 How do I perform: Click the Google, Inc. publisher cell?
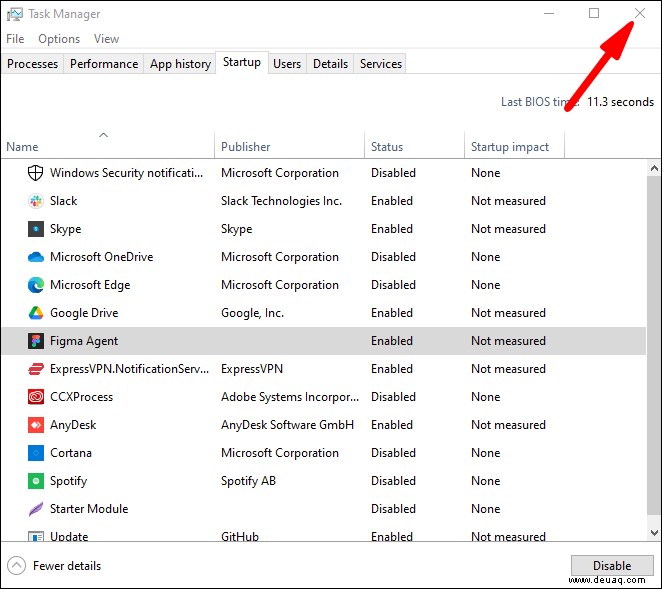252,313
